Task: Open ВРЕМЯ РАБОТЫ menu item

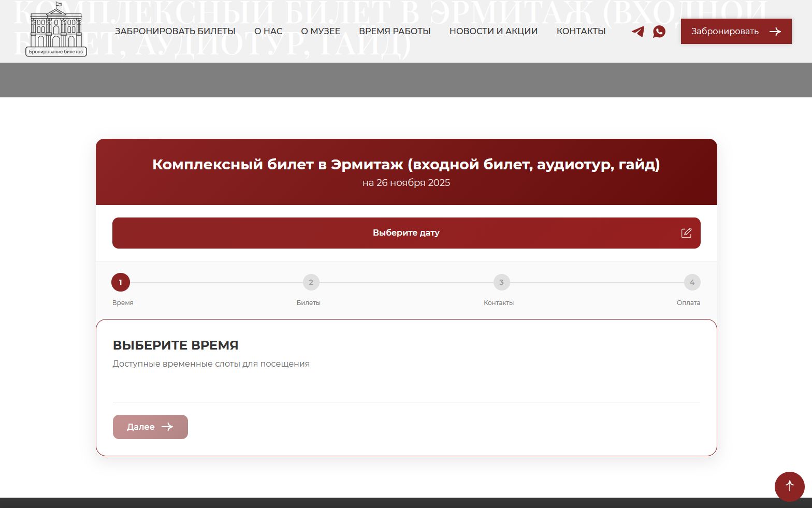Action: tap(395, 31)
